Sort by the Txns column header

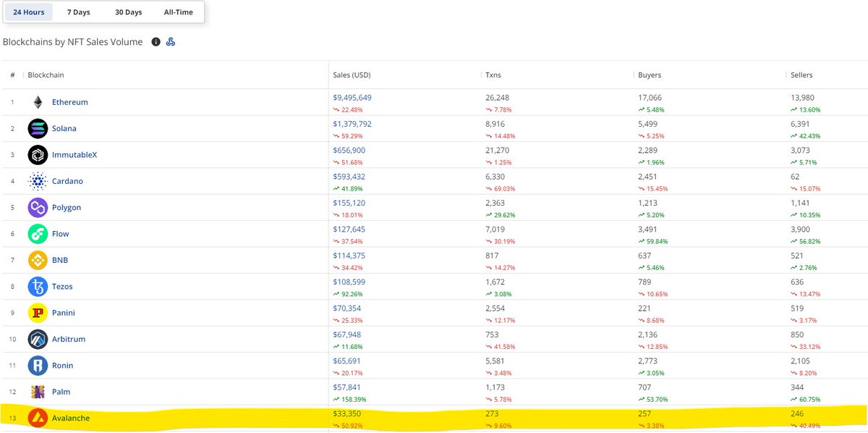coord(494,75)
